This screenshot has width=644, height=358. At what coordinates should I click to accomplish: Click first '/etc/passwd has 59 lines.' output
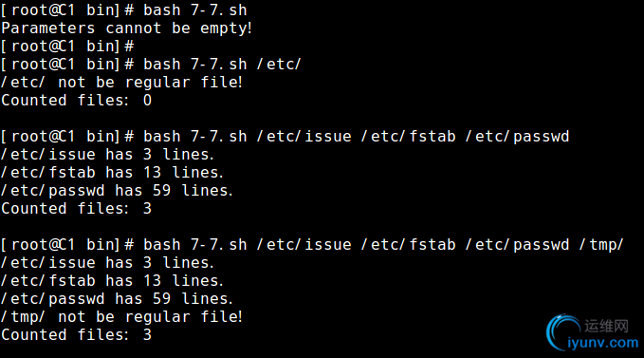click(117, 191)
